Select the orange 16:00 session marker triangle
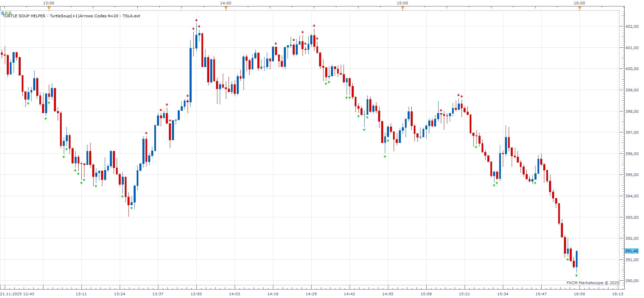644x298 pixels. coord(580,8)
